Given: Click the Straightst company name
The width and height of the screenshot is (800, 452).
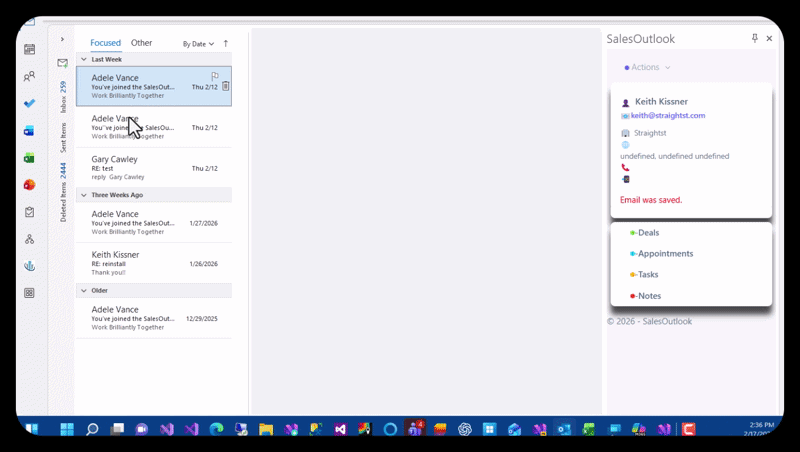Looking at the screenshot, I should click(x=650, y=133).
